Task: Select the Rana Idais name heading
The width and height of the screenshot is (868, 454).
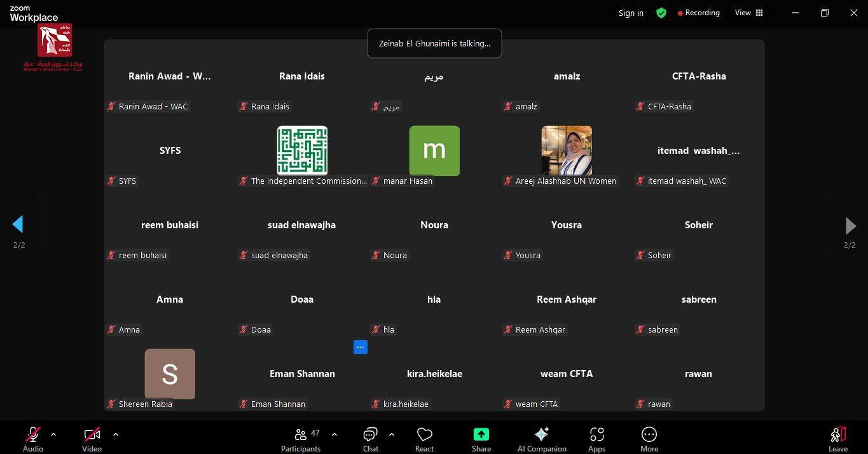Action: (302, 76)
